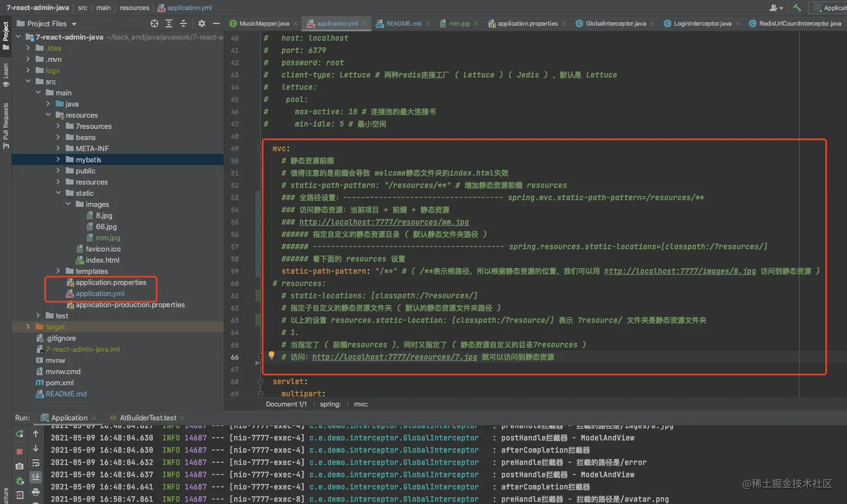Click the exit icon in Run toolbar
This screenshot has width=847, height=504.
[20, 495]
